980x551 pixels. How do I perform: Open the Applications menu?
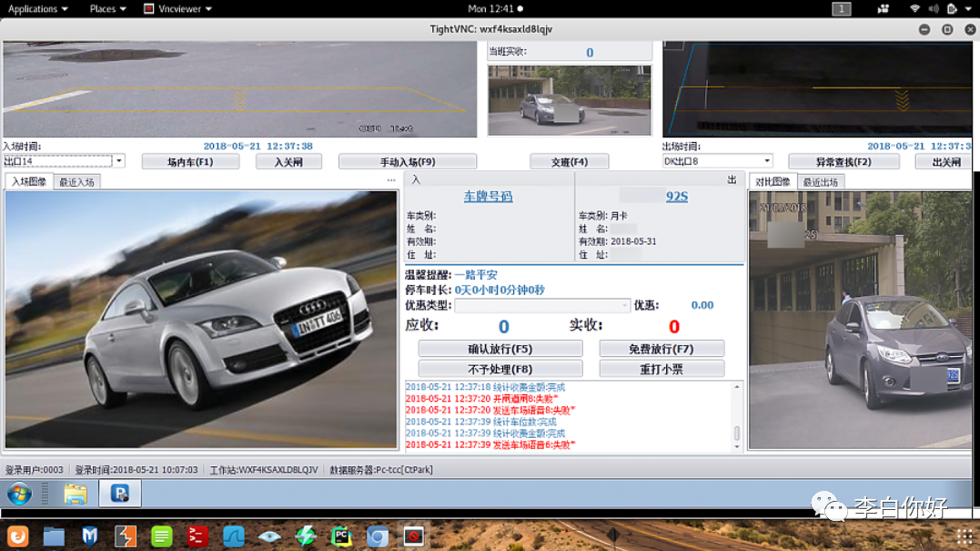(x=37, y=9)
